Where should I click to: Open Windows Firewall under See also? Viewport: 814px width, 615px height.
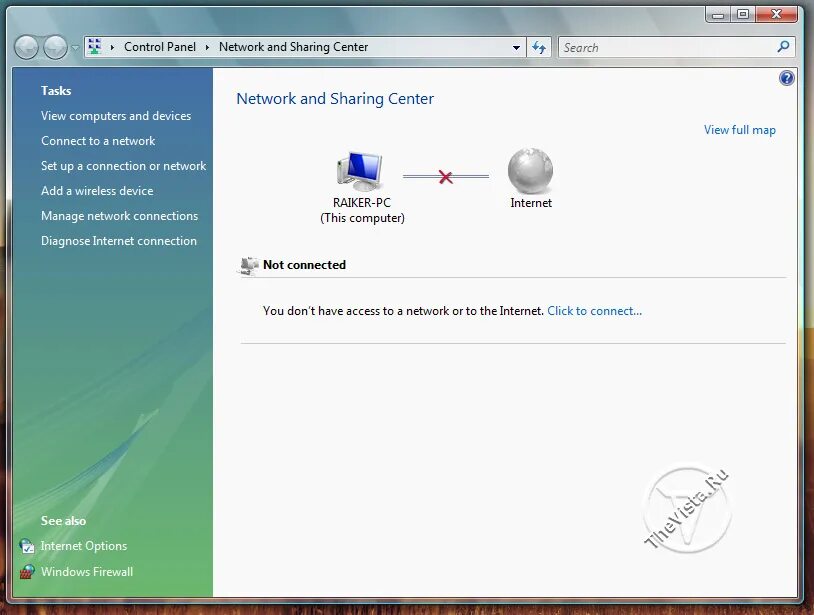pyautogui.click(x=87, y=572)
